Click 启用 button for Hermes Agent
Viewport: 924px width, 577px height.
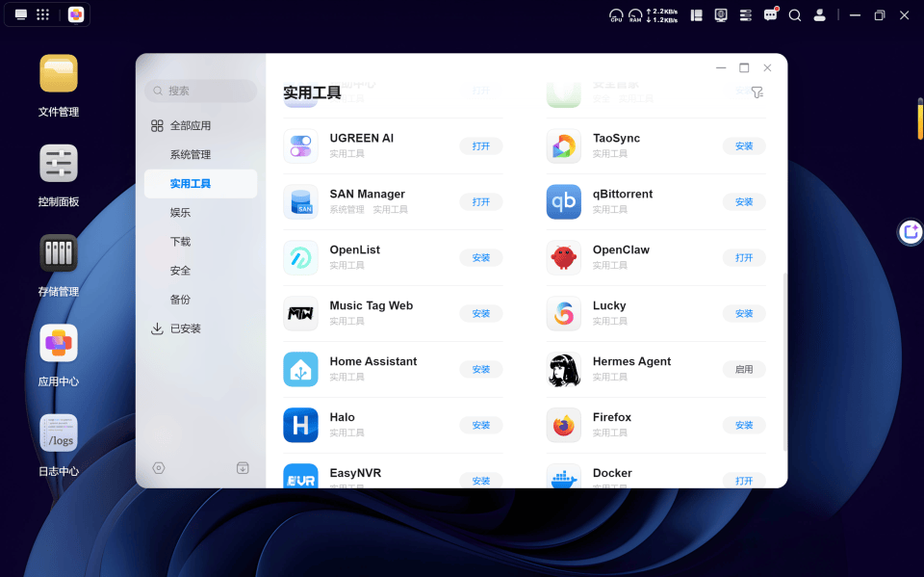[x=744, y=369]
